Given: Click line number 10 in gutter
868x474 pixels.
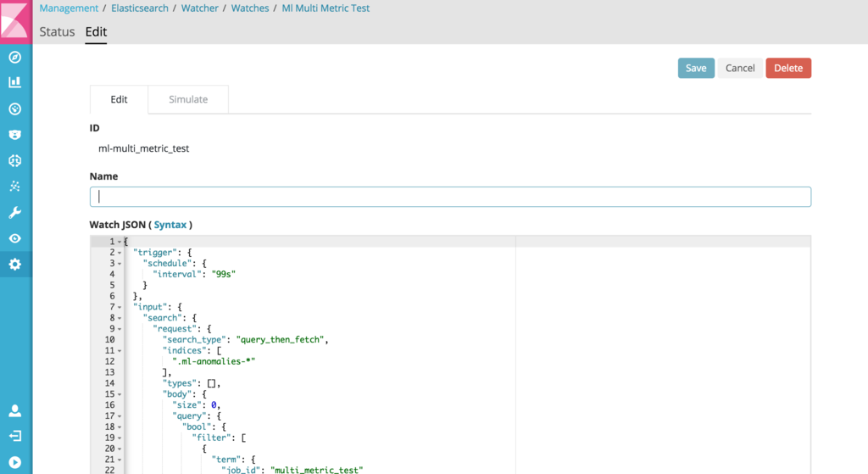Looking at the screenshot, I should pos(109,339).
